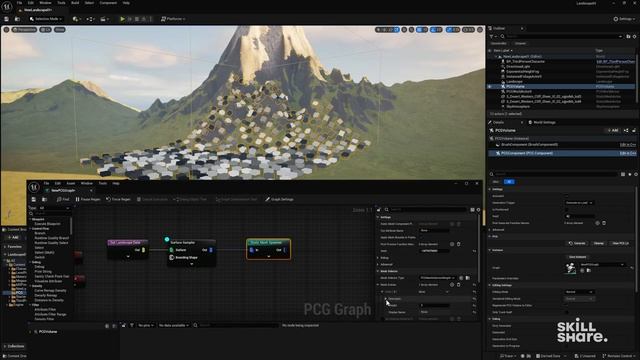
Task: Select DirectionalLight row in the Outliner
Action: (x=561, y=67)
